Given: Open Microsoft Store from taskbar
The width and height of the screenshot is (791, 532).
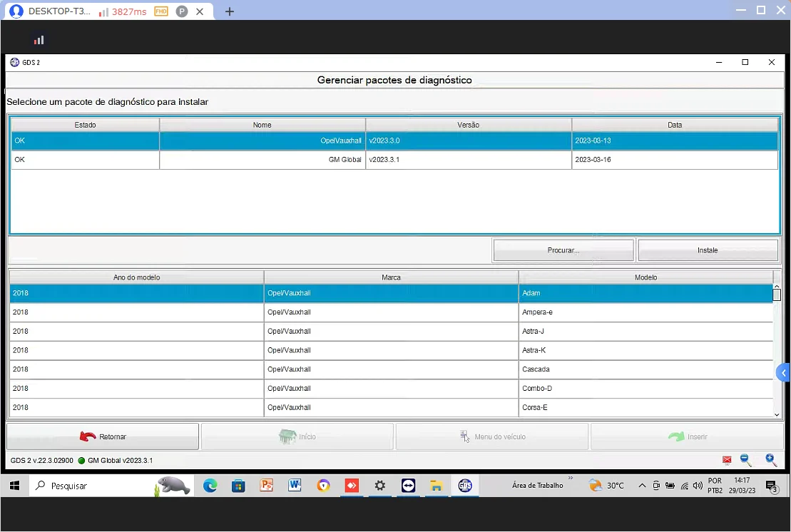Looking at the screenshot, I should click(x=238, y=486).
